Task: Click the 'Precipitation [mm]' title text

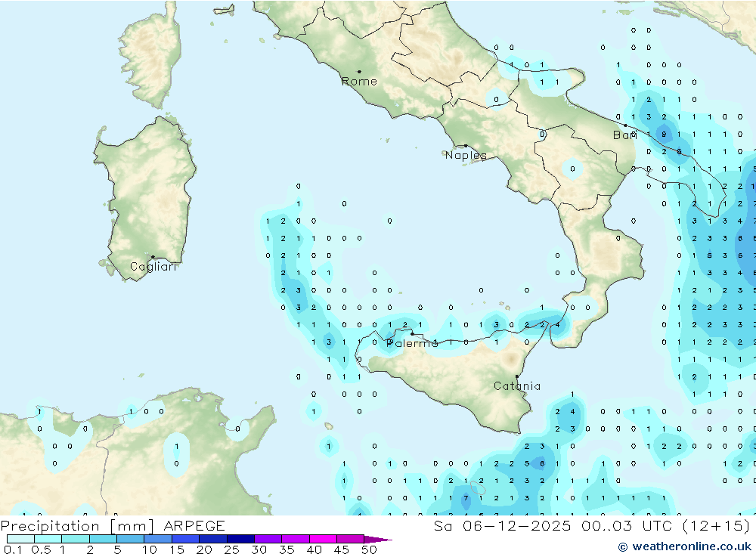Action: point(77,525)
